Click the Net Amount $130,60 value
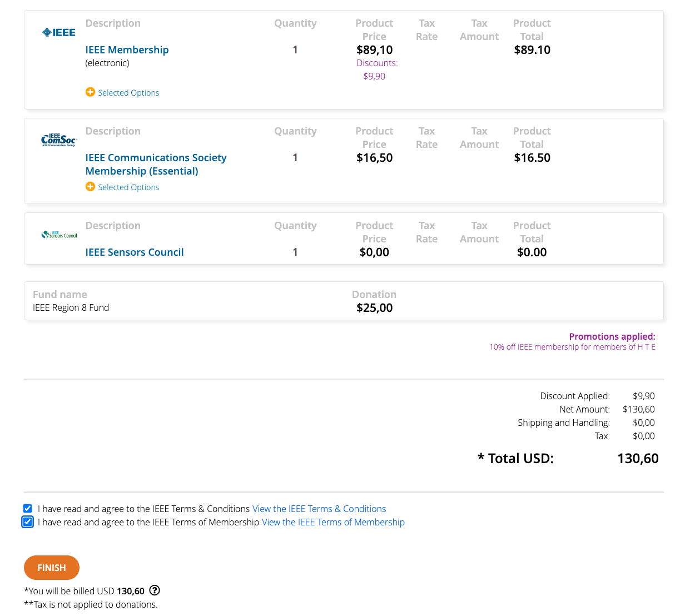 (638, 409)
